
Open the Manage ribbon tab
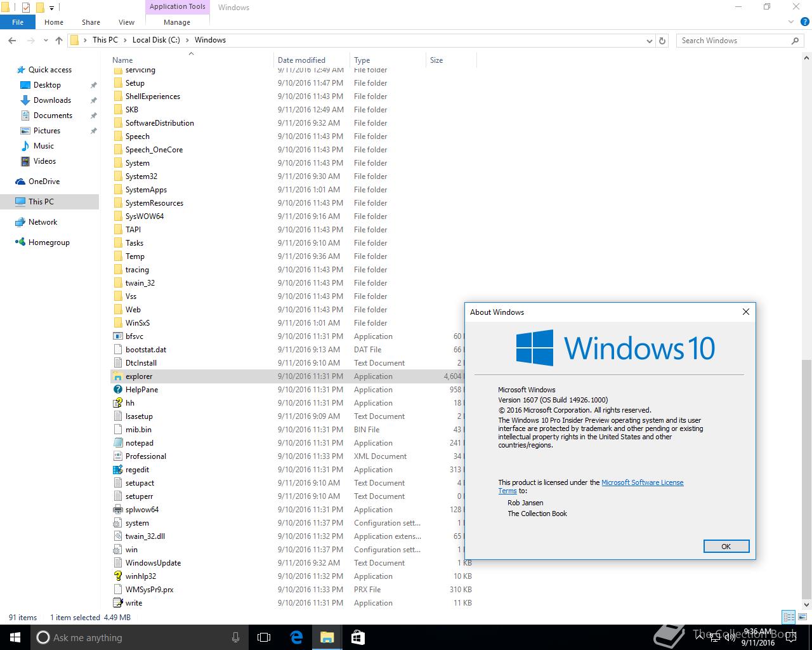pyautogui.click(x=177, y=22)
